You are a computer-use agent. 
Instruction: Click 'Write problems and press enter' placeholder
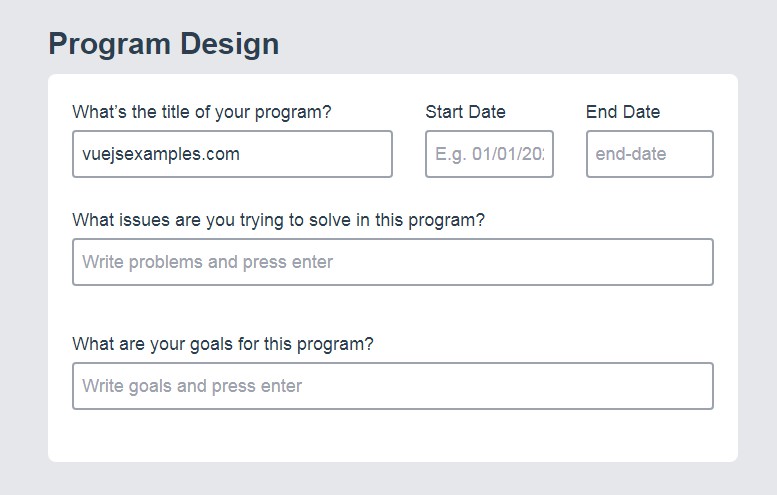click(x=207, y=262)
